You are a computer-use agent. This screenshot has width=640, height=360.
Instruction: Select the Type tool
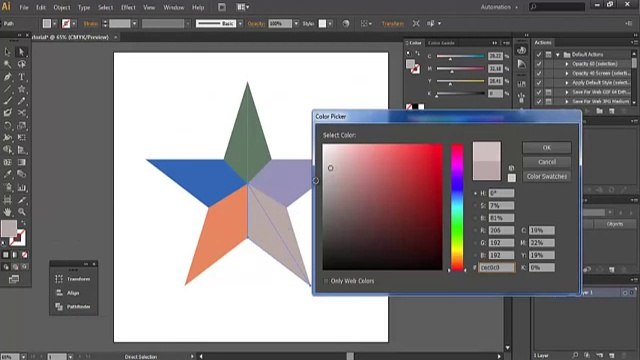[22, 77]
